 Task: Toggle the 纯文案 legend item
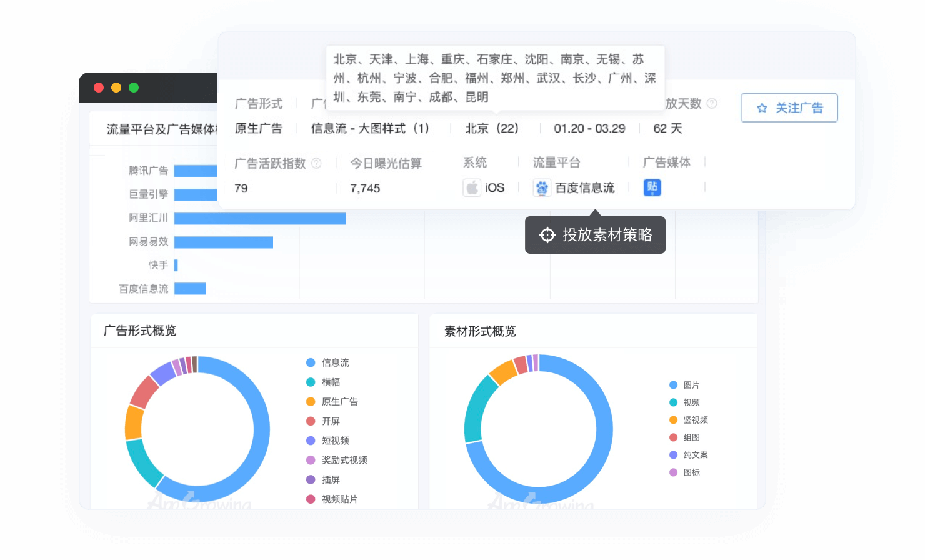[x=689, y=455]
